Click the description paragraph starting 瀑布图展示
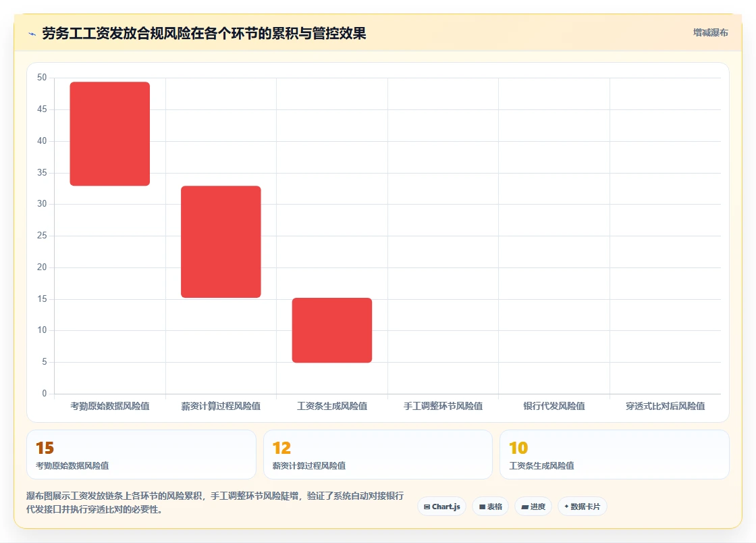 pos(215,502)
